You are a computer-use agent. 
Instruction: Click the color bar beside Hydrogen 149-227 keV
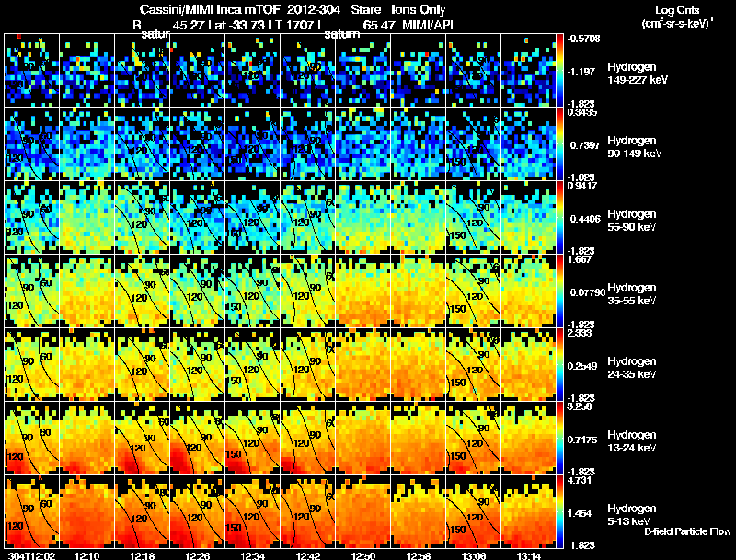point(559,71)
